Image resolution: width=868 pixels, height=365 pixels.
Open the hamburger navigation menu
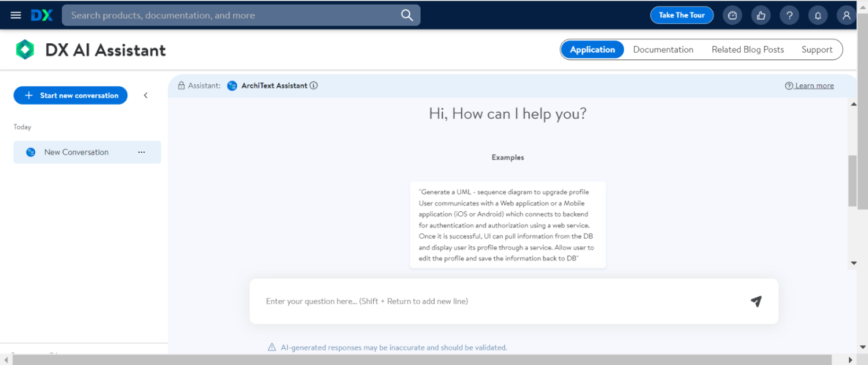(x=16, y=15)
